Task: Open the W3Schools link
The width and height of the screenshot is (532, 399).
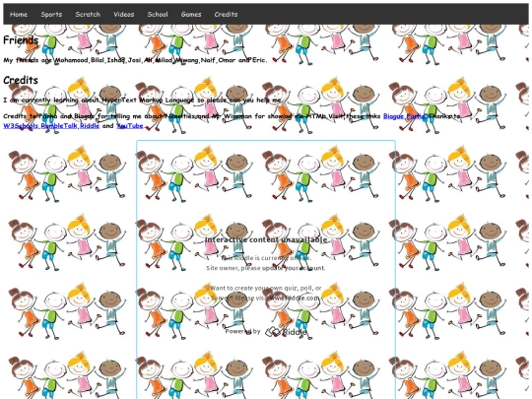Action: pyautogui.click(x=21, y=125)
